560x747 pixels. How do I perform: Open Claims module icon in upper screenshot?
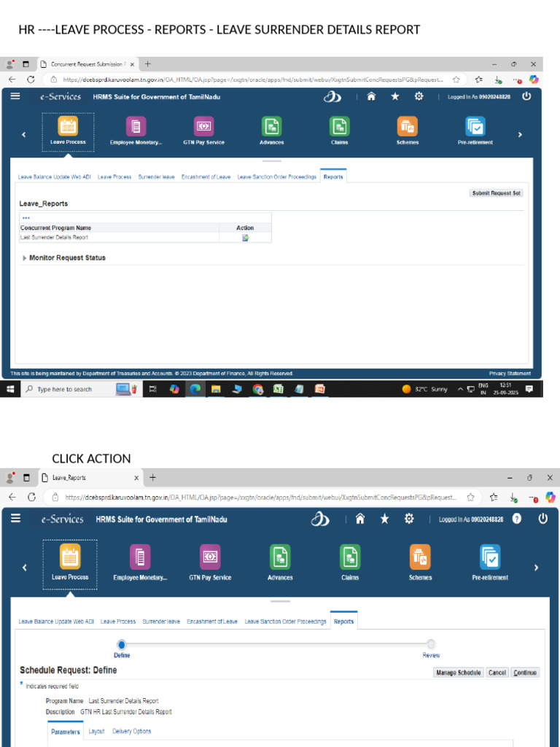tap(340, 126)
